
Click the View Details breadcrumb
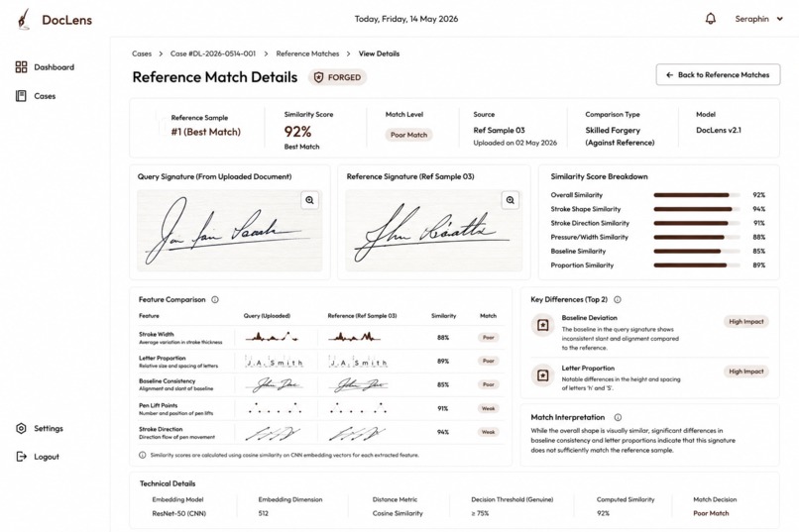pos(379,53)
